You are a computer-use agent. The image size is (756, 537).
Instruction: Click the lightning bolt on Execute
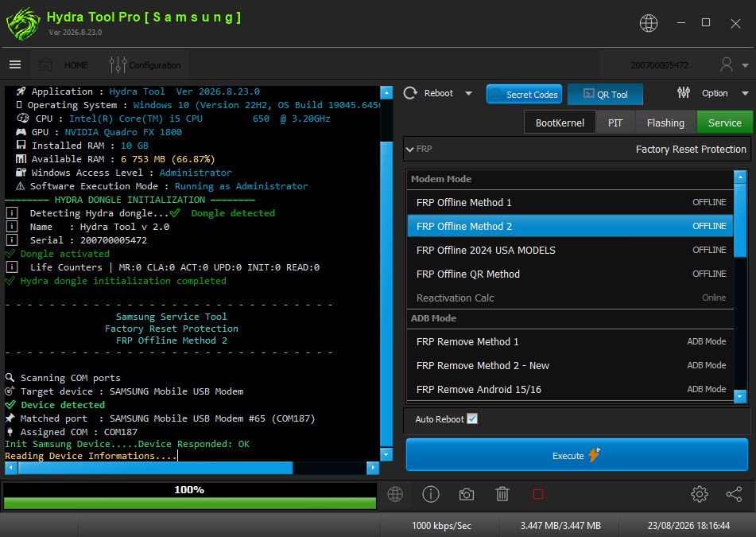594,454
